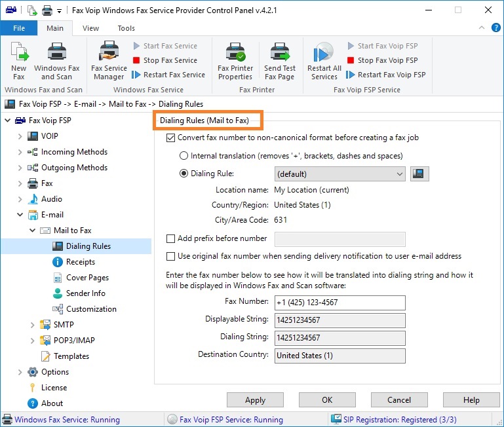Viewport: 504px width, 427px height.
Task: Collapse the E-mail node
Action: click(20, 215)
